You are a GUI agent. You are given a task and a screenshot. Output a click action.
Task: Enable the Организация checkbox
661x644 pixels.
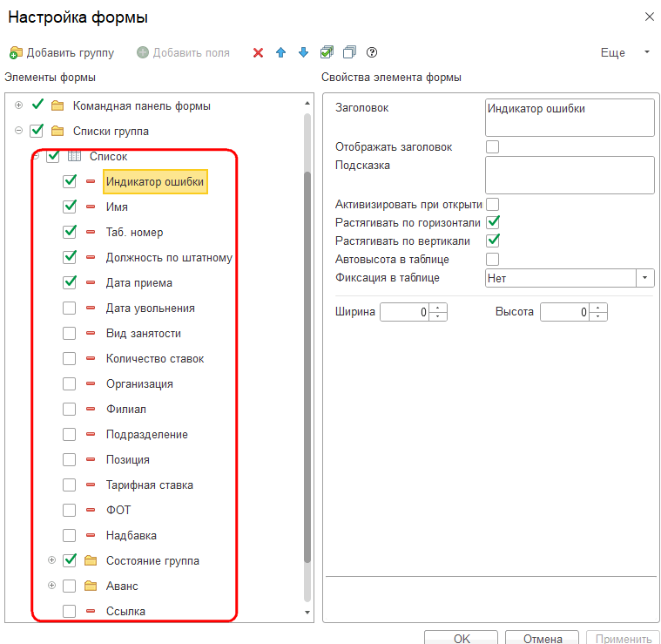coord(69,383)
